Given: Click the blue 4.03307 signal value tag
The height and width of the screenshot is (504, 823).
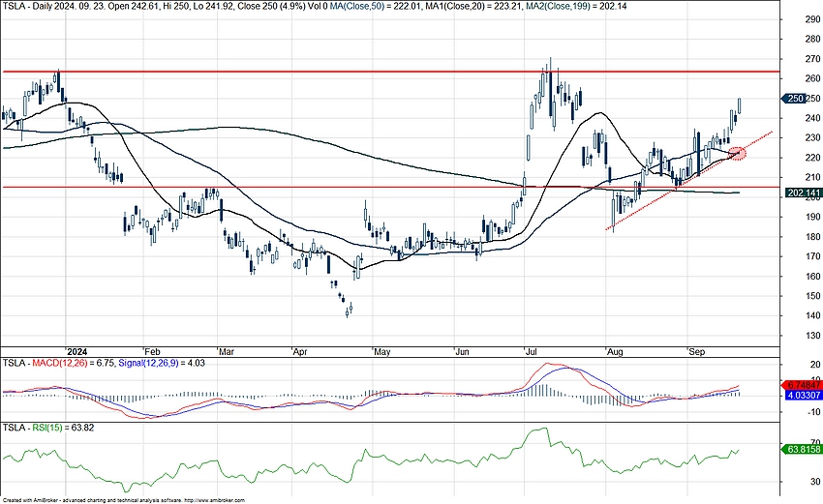Looking at the screenshot, I should (x=804, y=395).
